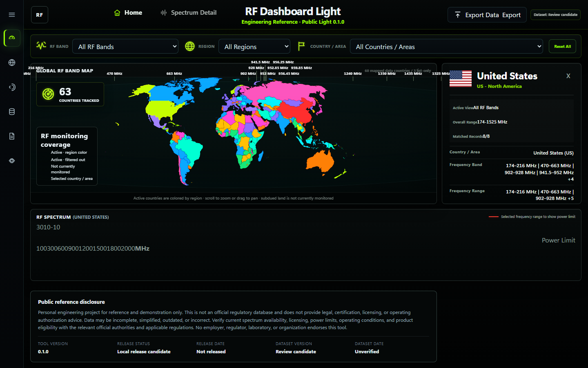Click the 63 countries tracked card
This screenshot has width=588, height=368.
click(70, 94)
